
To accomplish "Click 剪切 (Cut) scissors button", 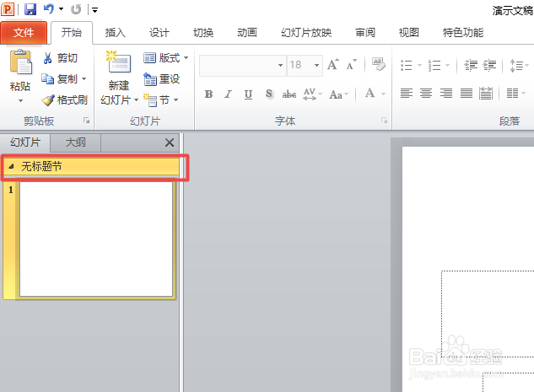I will click(x=60, y=58).
